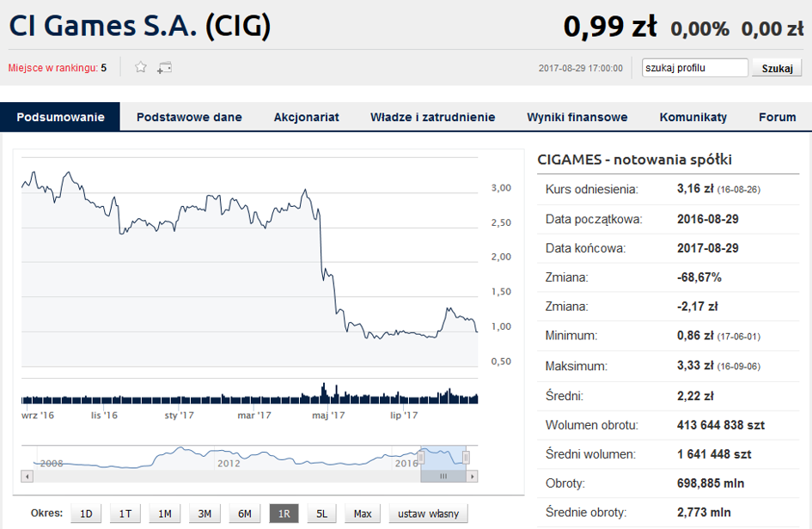This screenshot has width=812, height=529.
Task: Choose the 5L period range
Action: [321, 514]
